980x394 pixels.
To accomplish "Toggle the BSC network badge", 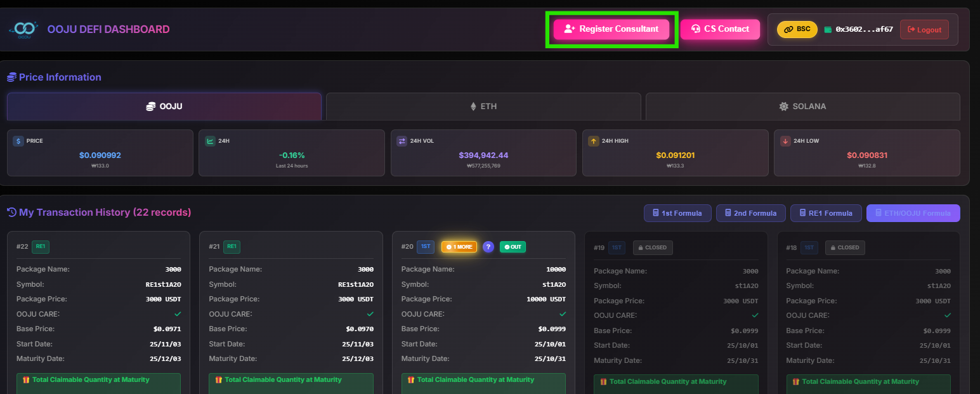I will (x=797, y=29).
